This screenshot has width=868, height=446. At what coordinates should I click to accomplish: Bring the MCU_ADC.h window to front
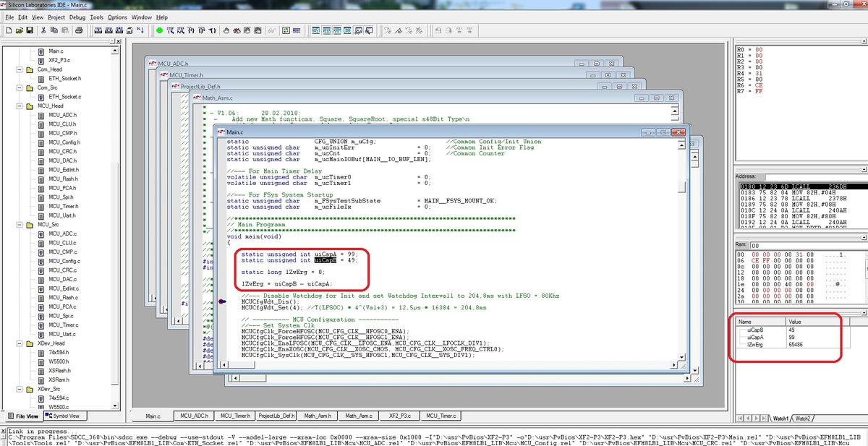[385, 64]
